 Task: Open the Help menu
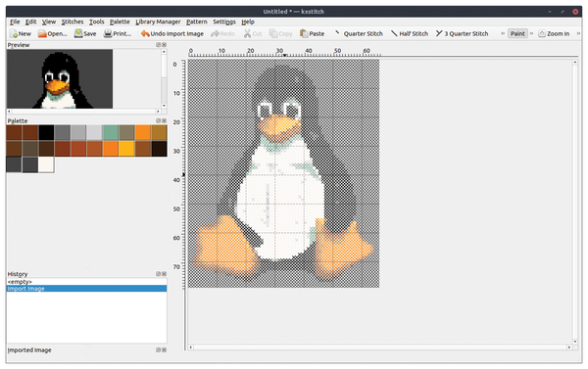pyautogui.click(x=248, y=22)
